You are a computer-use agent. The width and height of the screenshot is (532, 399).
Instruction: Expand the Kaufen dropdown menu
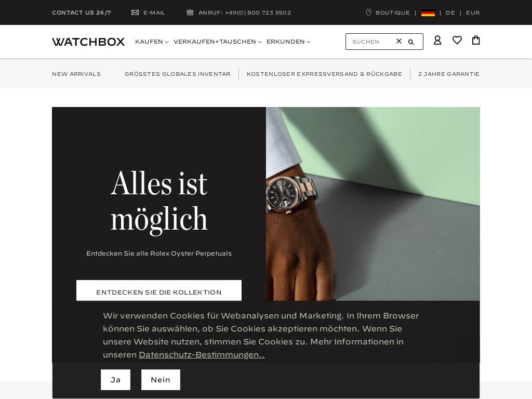pos(152,42)
